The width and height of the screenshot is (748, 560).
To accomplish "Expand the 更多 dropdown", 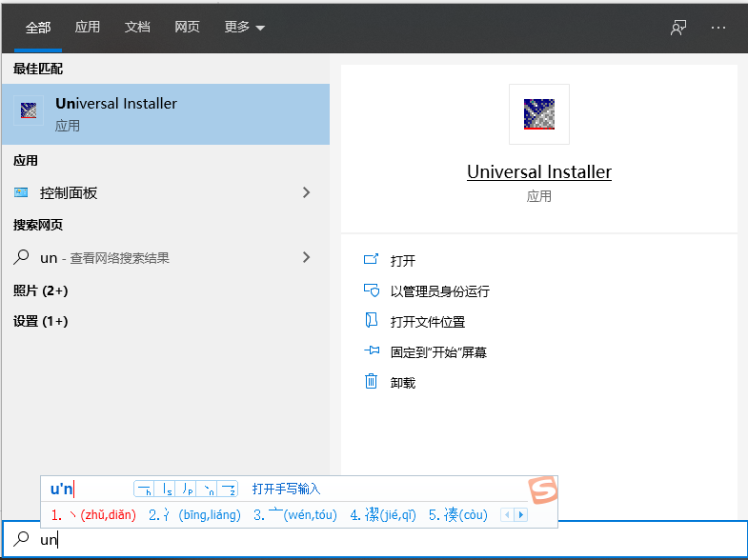I will coord(244,28).
